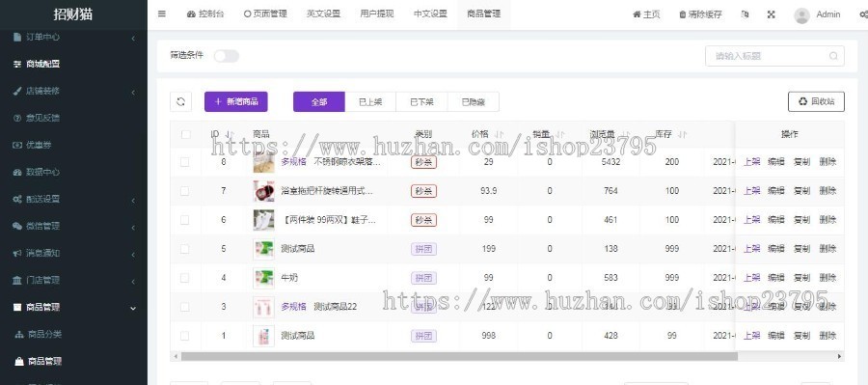Screen dimensions: 868x385
Task: Check the checkbox for product ID 5
Action: pos(184,249)
